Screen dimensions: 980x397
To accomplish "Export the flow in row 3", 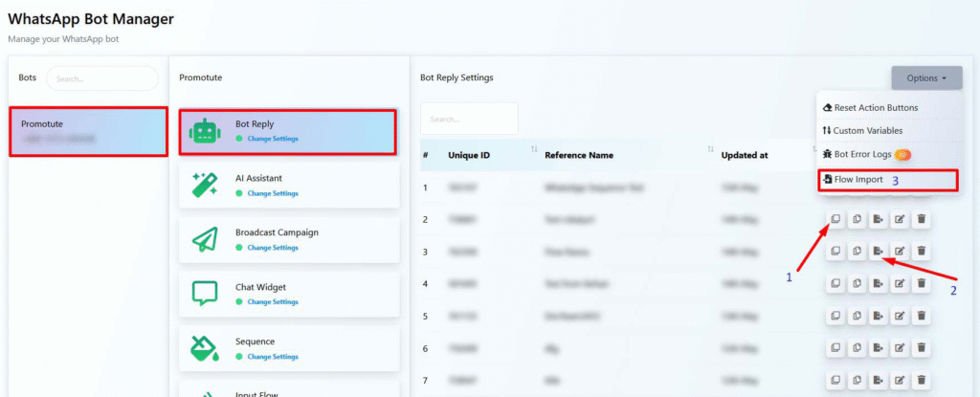I will point(879,252).
